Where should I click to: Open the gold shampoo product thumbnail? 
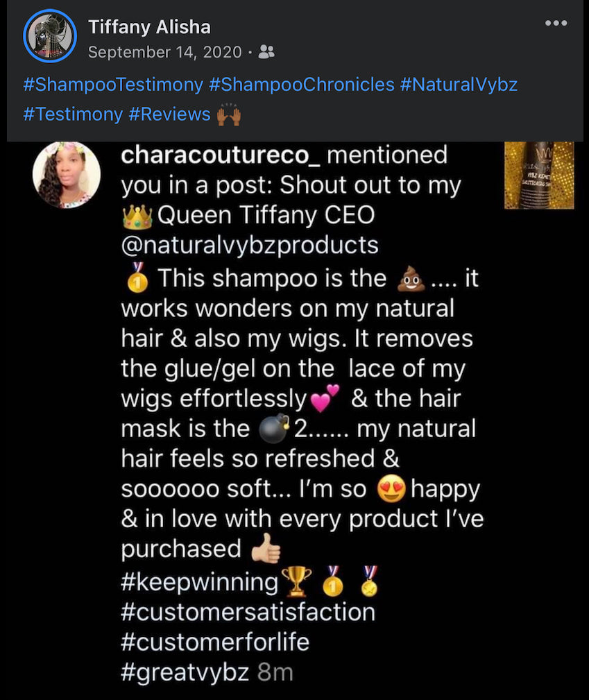click(538, 175)
